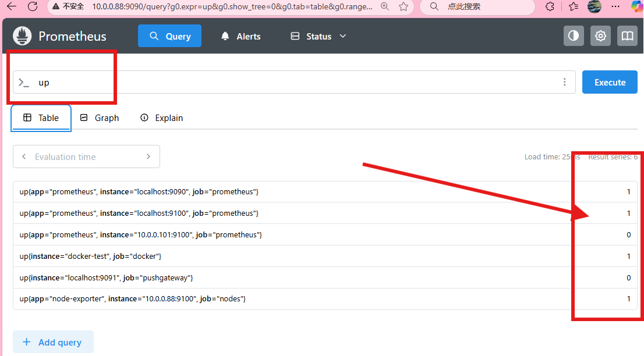Step evaluation time forward
The height and width of the screenshot is (356, 644).
point(148,156)
